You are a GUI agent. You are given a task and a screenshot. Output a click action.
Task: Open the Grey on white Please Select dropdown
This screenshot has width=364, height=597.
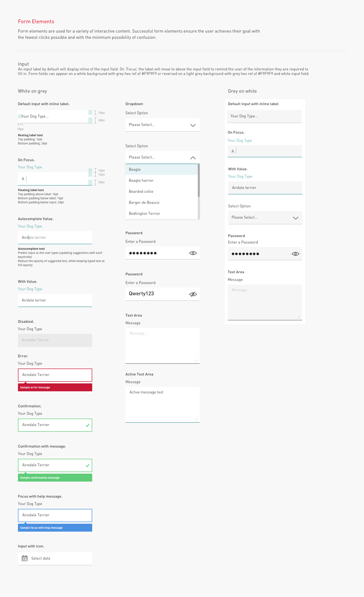296,218
